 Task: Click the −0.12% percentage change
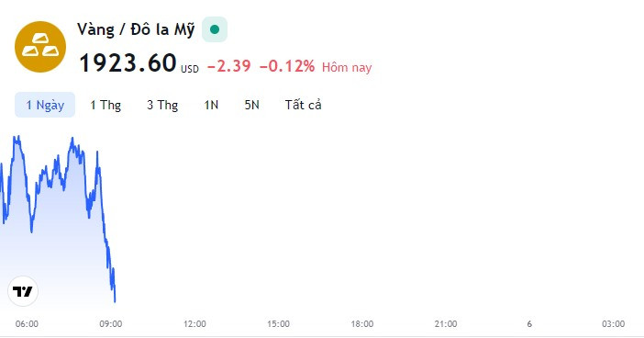tap(287, 66)
